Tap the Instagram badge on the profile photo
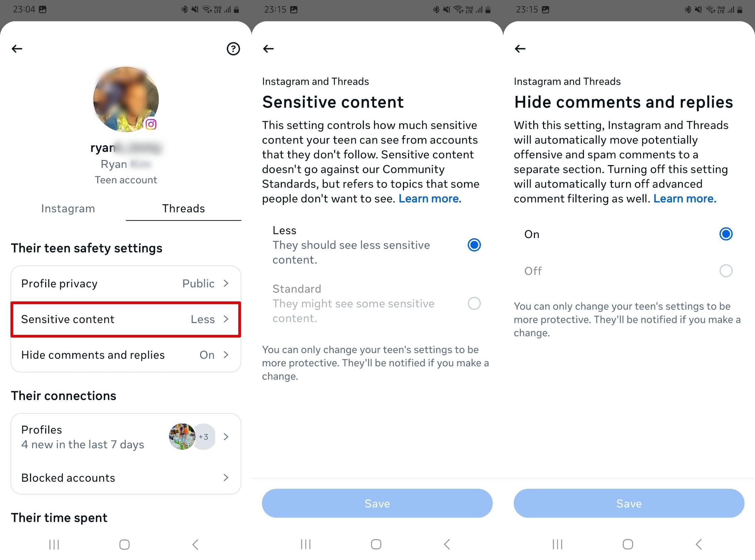755x560 pixels. click(x=151, y=125)
